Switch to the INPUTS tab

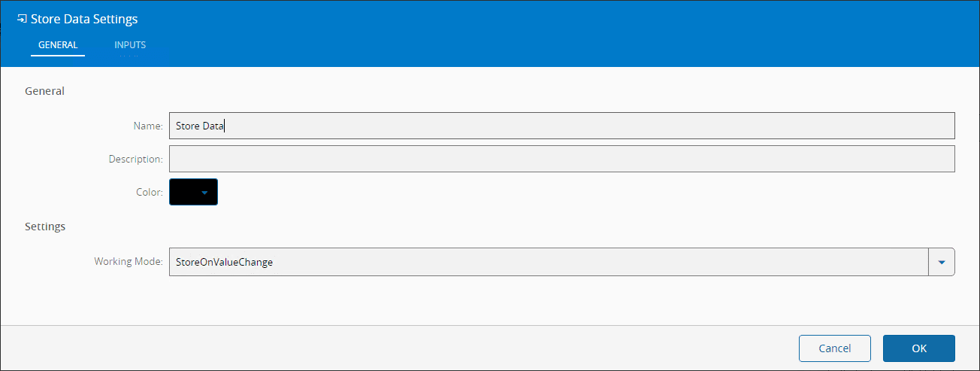130,45
